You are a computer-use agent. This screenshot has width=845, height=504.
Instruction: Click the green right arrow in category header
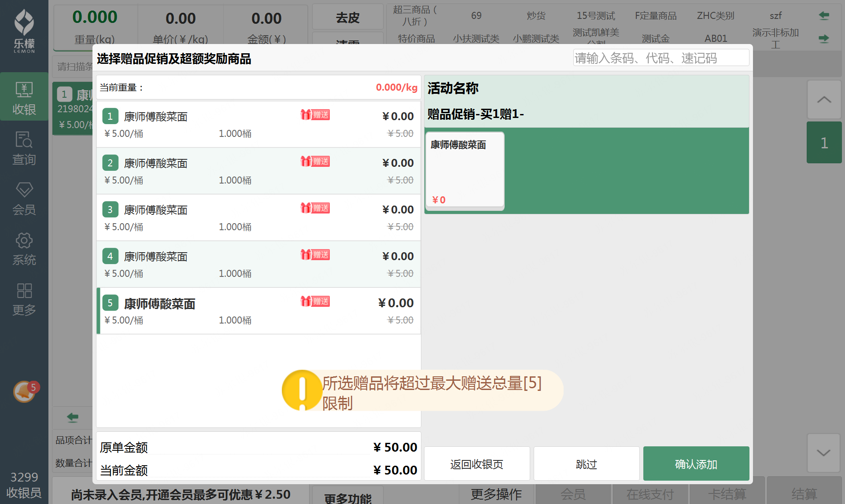coord(824,39)
